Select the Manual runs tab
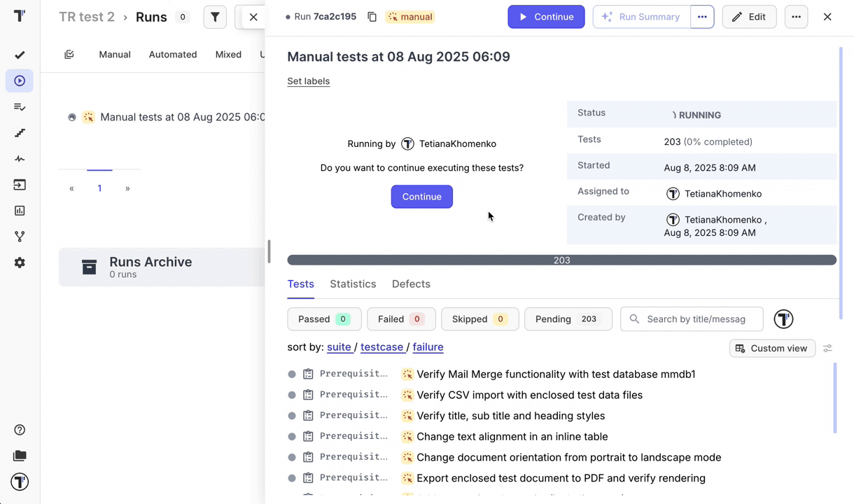This screenshot has height=504, width=854. pyautogui.click(x=115, y=55)
